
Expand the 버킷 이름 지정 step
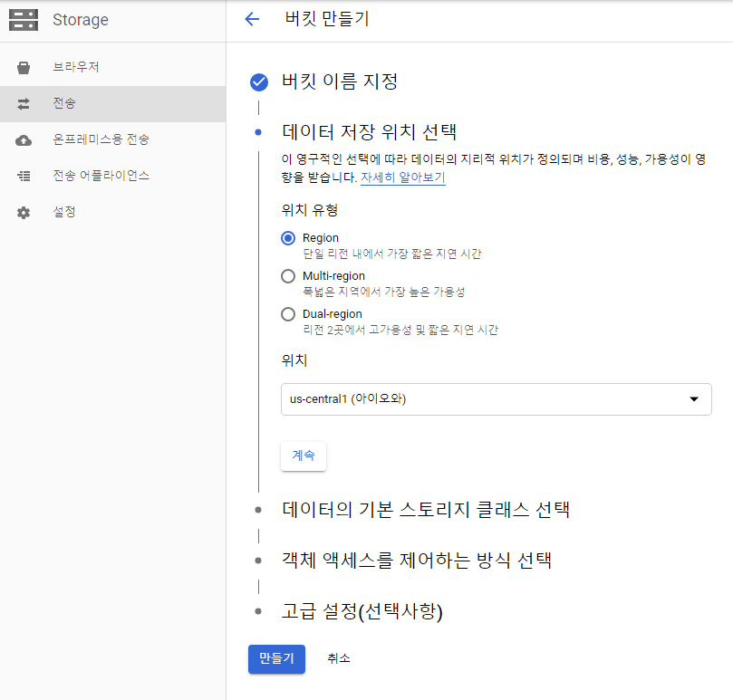[x=340, y=82]
